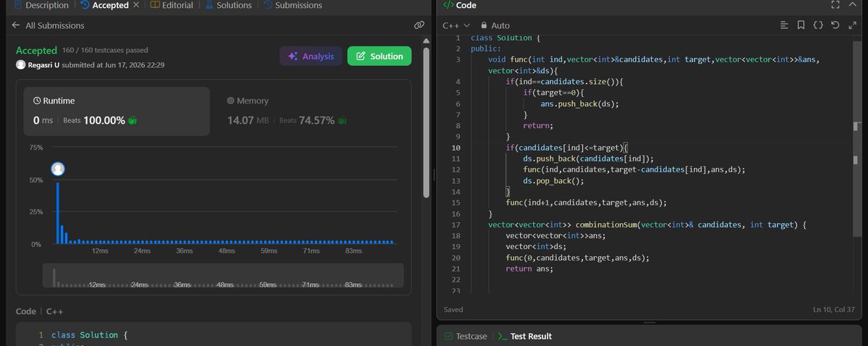Click the chip icon beside Memory

click(231, 101)
